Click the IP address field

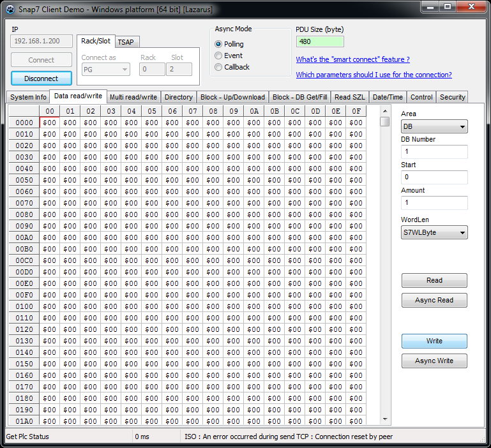[42, 41]
